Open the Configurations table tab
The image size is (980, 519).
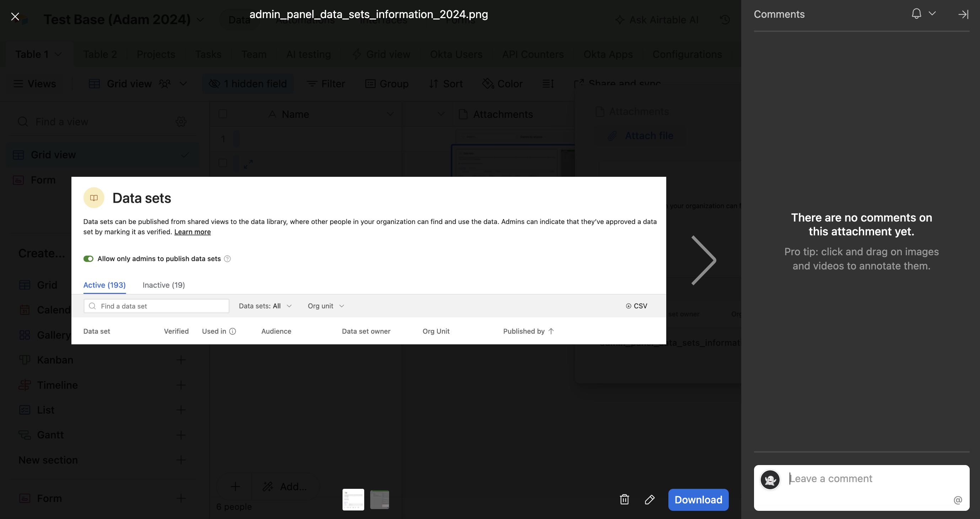coord(687,54)
